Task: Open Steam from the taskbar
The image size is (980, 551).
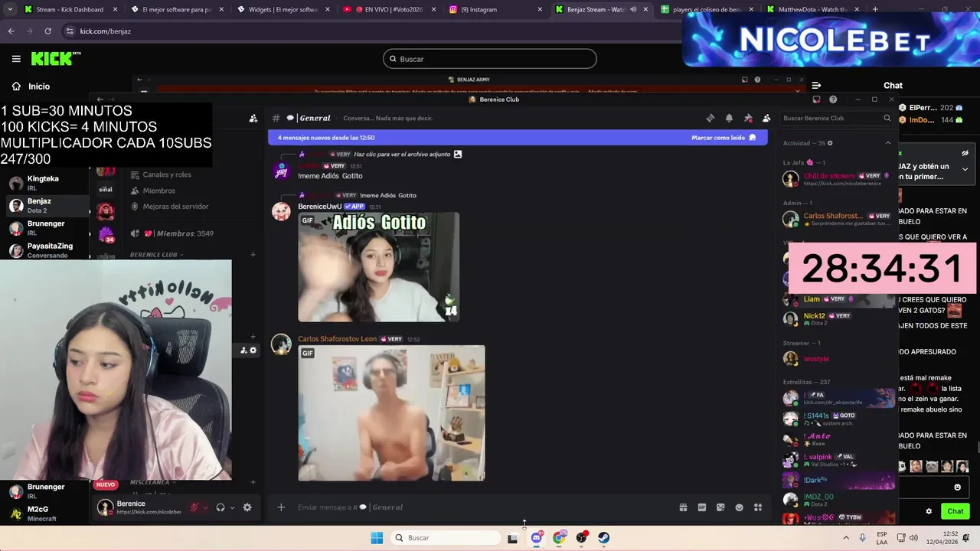Action: click(604, 538)
